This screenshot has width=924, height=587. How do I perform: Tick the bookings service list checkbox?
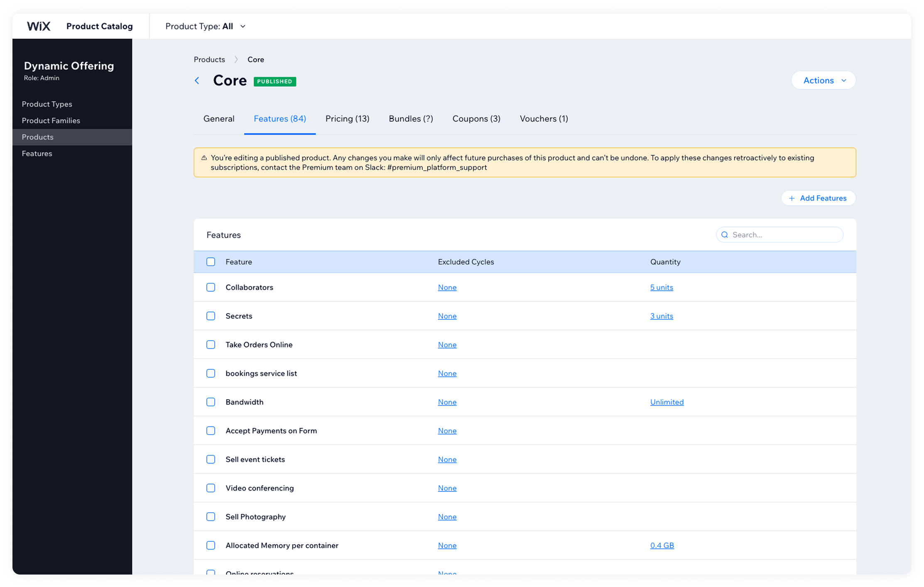(211, 373)
